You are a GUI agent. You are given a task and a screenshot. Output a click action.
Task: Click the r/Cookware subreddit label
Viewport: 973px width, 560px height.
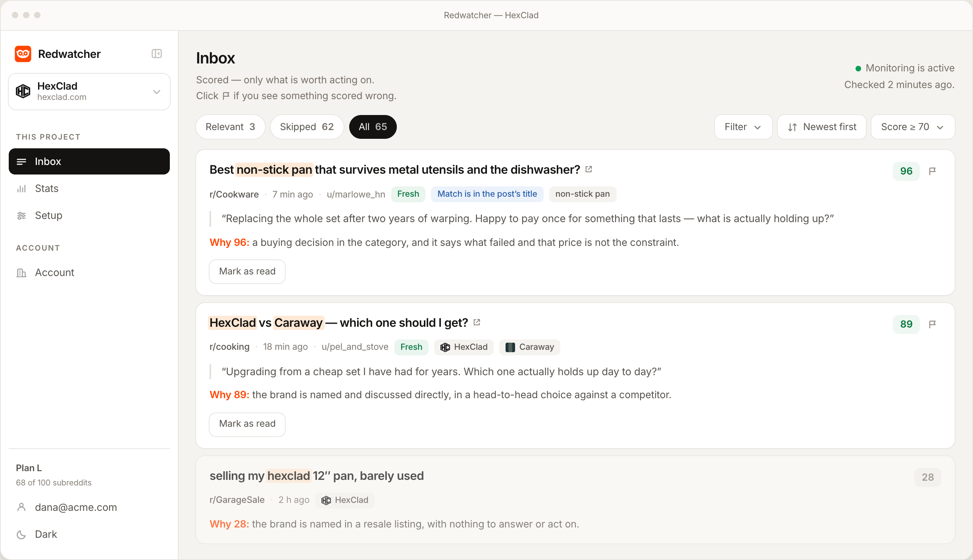(234, 194)
